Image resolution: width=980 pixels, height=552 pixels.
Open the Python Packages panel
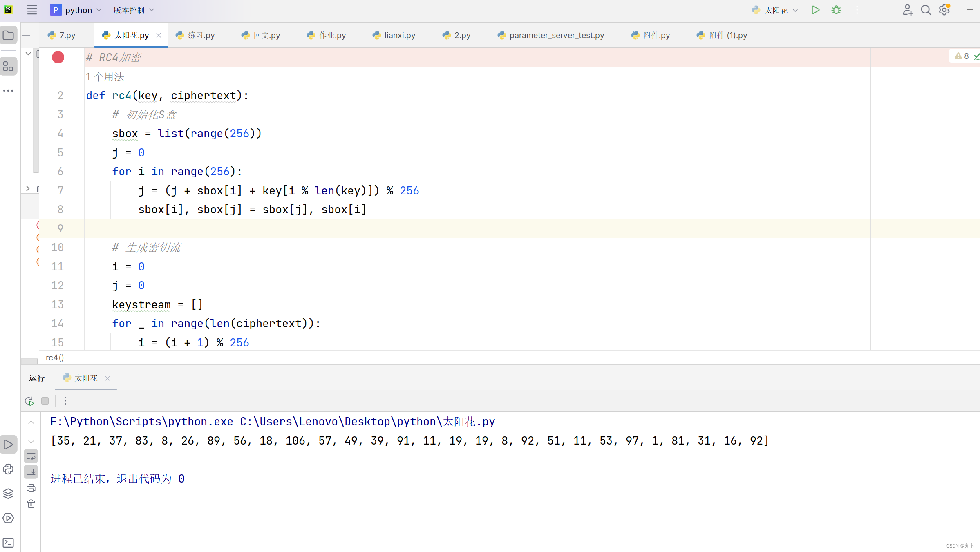coord(8,494)
